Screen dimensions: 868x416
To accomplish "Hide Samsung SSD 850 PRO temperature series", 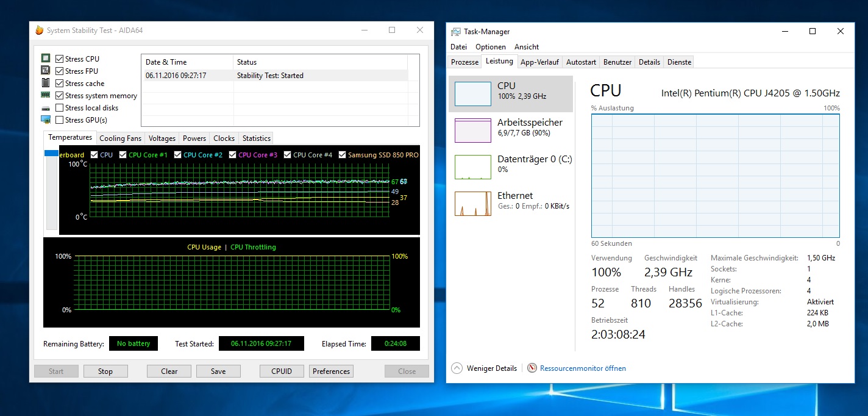I will pos(342,155).
